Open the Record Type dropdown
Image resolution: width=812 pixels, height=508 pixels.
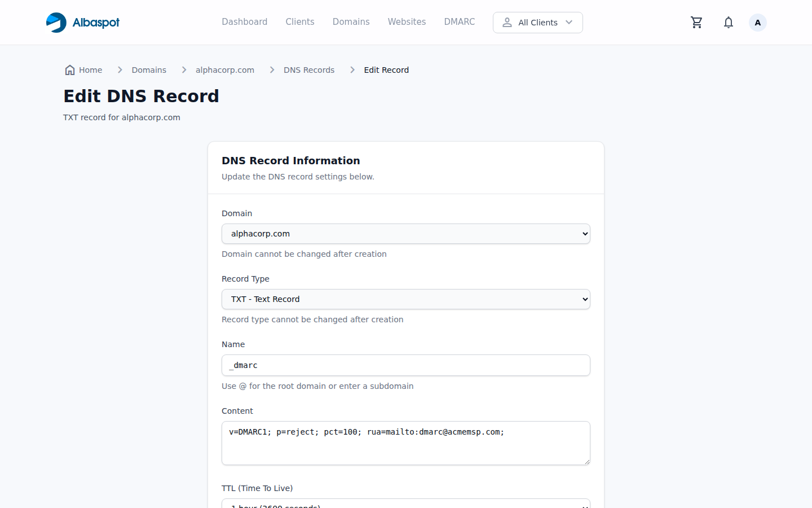tap(406, 299)
